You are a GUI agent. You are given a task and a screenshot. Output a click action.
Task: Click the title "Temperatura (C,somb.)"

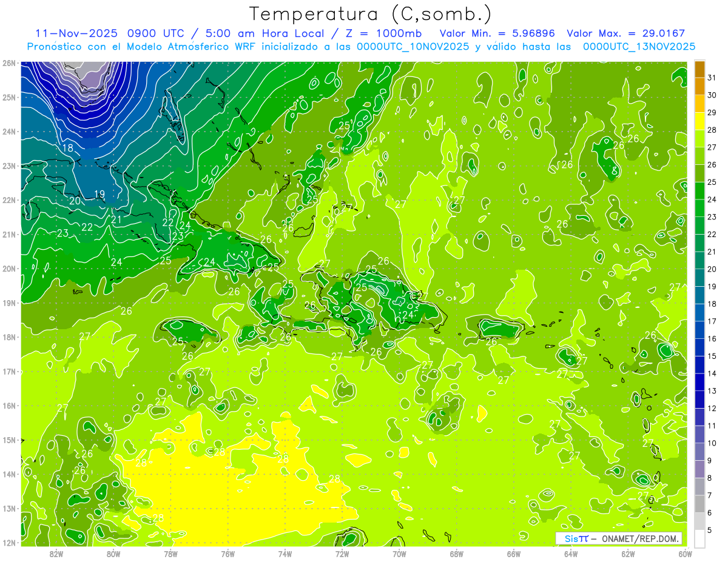pyautogui.click(x=371, y=15)
